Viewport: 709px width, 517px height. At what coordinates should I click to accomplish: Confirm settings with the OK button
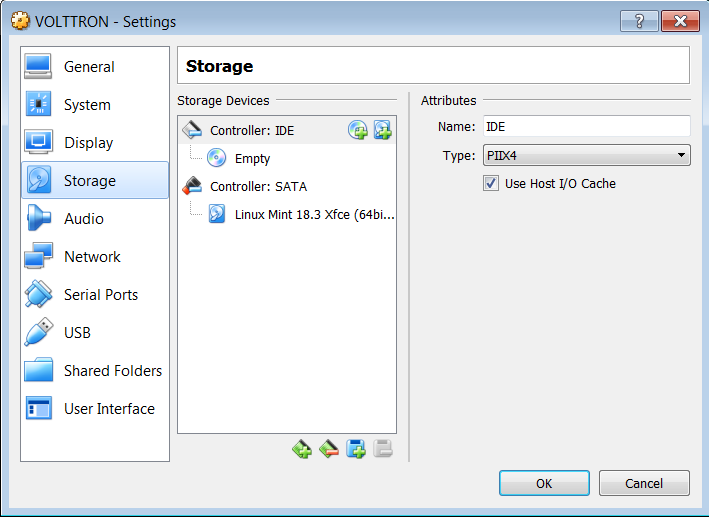pyautogui.click(x=544, y=483)
